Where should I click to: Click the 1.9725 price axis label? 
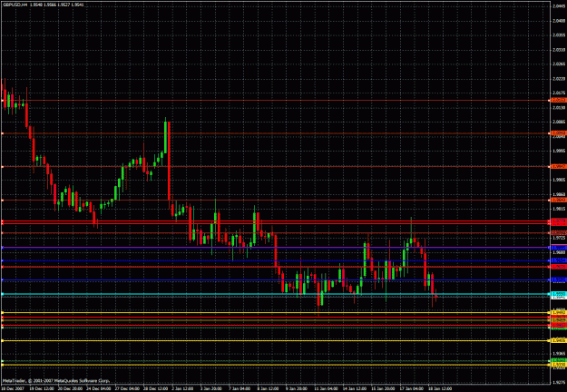559,238
